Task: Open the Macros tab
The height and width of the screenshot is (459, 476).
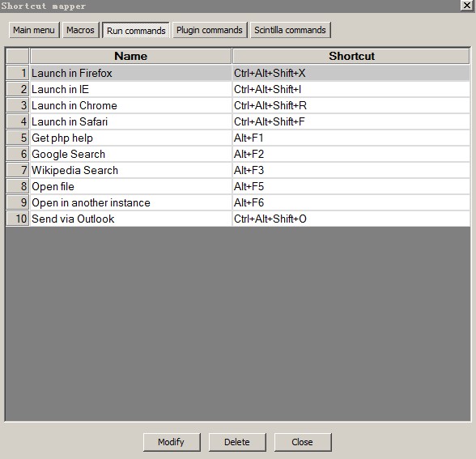Action: coord(80,30)
